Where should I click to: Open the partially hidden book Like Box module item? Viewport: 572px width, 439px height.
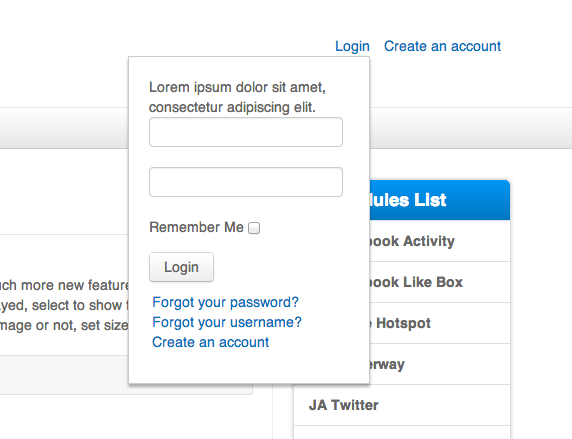coord(439,282)
